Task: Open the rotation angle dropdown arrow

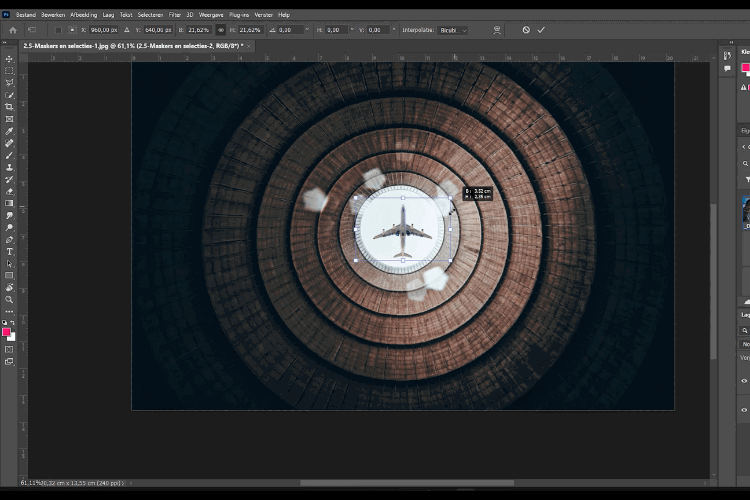Action: 307,30
